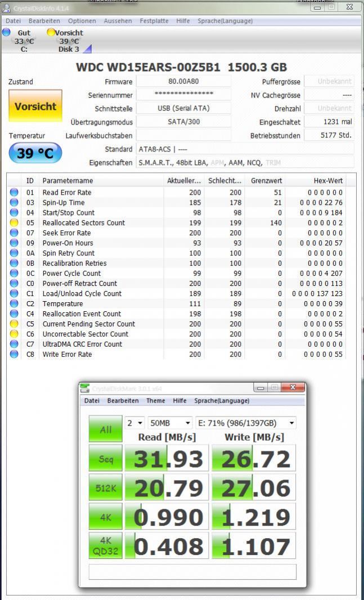Click blue status icon for Recalibration Retries
Screen dimensions: 364x600
14,263
